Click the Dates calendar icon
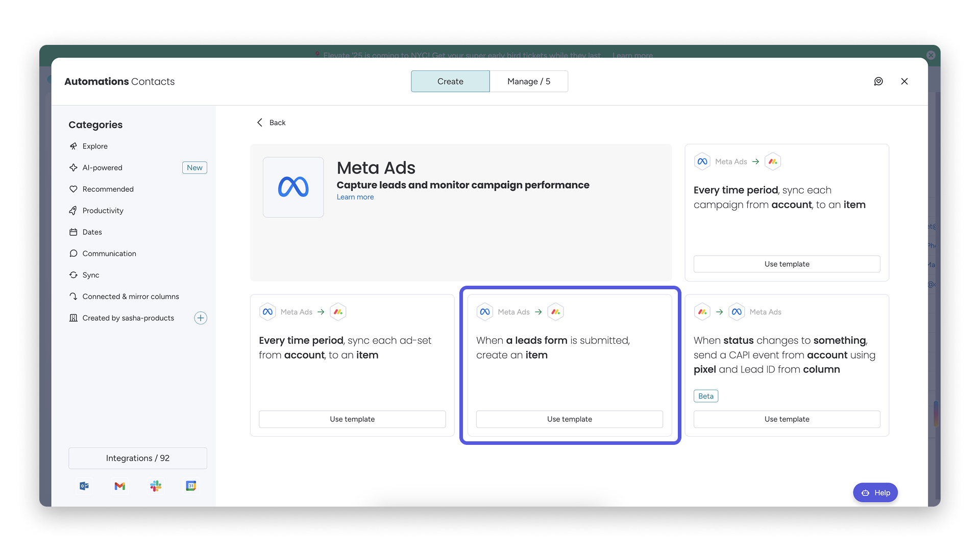The image size is (980, 551). (x=73, y=232)
